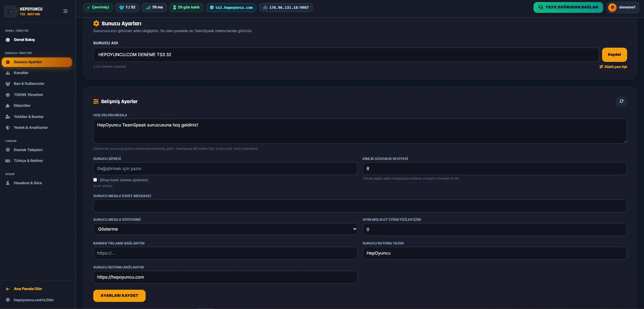The height and width of the screenshot is (309, 644).
Task: Click the TSDNS Yönetimi globe icon
Action: coord(8,95)
